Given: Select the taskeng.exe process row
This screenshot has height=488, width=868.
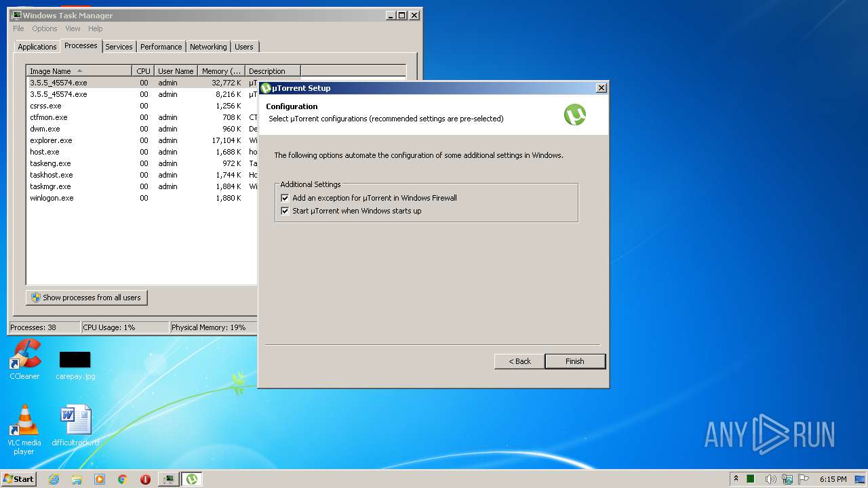Looking at the screenshot, I should pyautogui.click(x=142, y=163).
